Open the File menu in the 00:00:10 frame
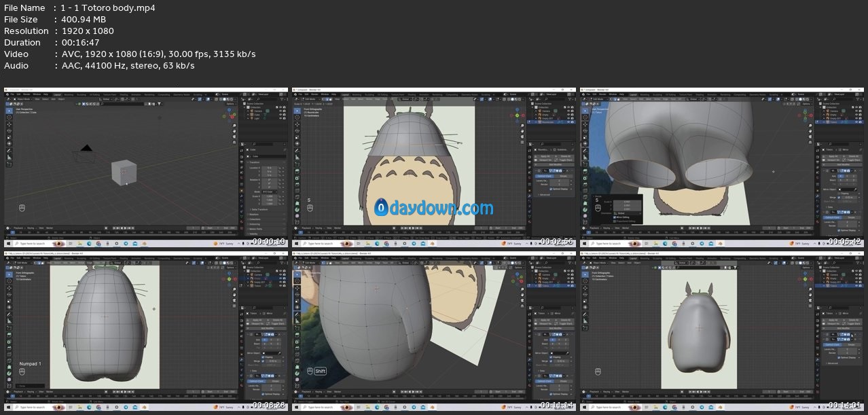Screen dimensions: 868x415 click(13, 94)
